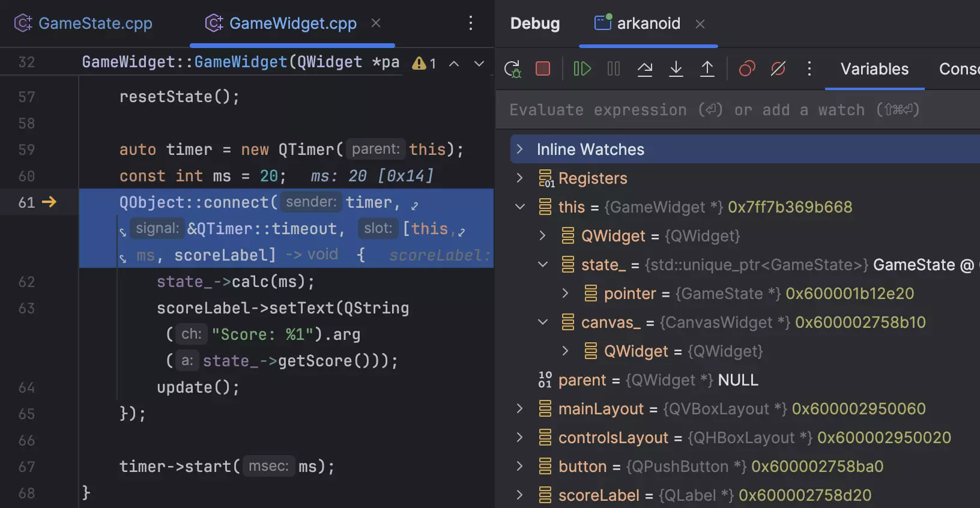
Task: Click the Rerun debug session icon
Action: click(512, 69)
